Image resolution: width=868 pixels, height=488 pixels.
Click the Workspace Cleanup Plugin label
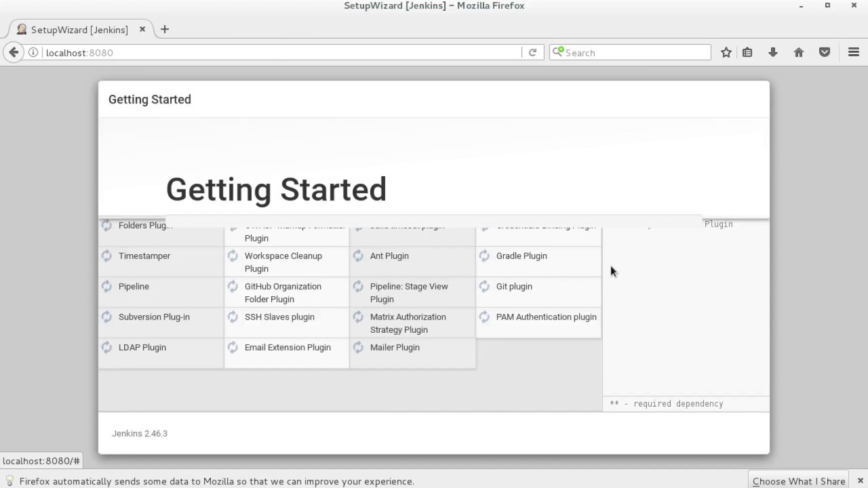click(x=283, y=262)
